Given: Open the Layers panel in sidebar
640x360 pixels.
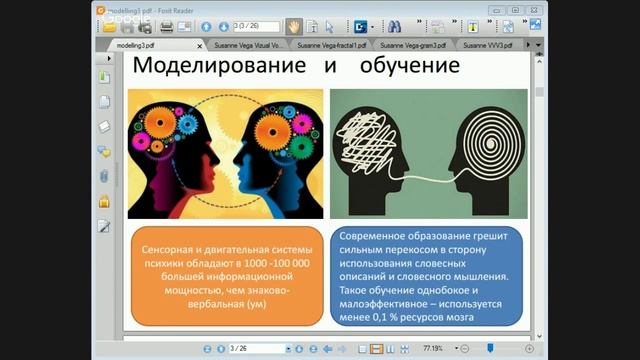Looking at the screenshot, I should (x=104, y=127).
